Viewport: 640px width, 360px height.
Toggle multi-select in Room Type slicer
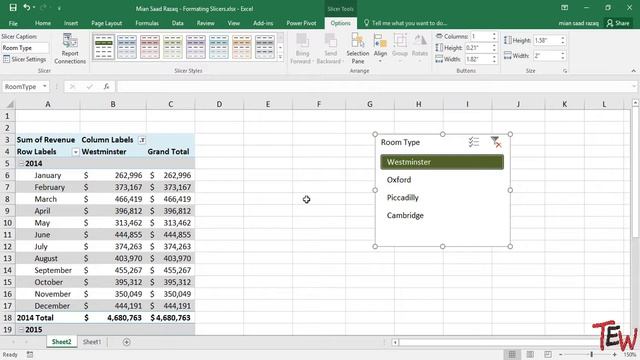pos(473,142)
